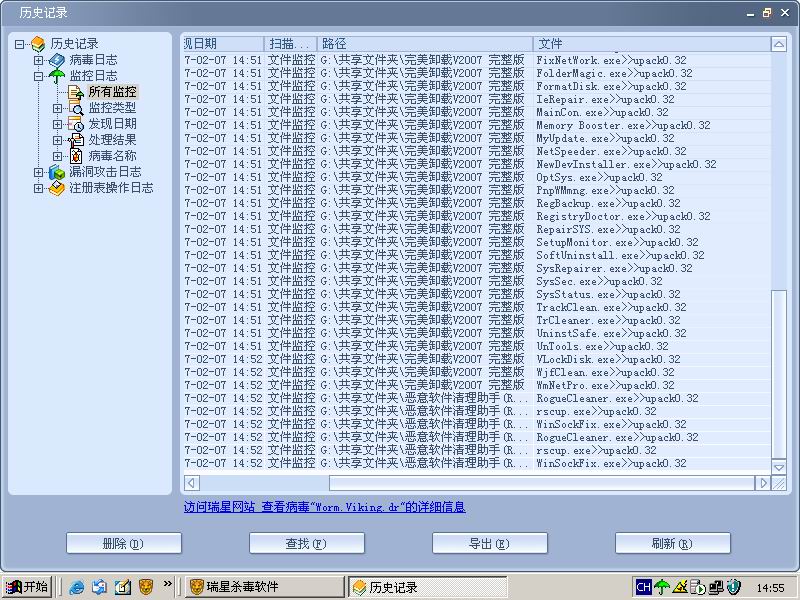This screenshot has width=800, height=600.
Task: Select the NewDevInstaller.exe log row
Action: (x=477, y=164)
